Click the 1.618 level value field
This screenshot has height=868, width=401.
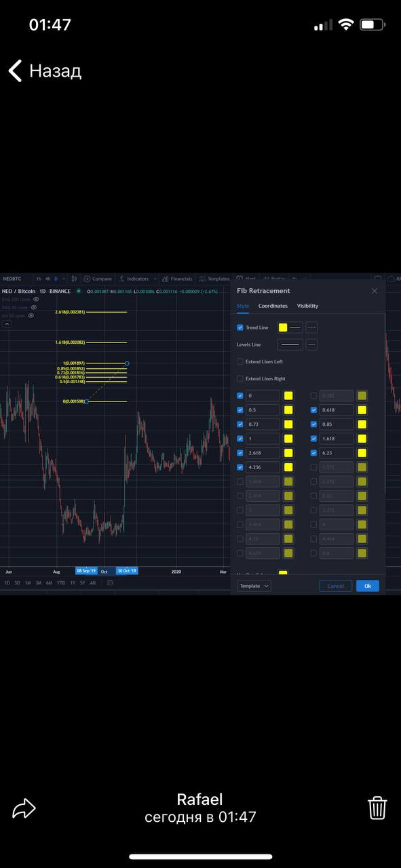(x=337, y=438)
